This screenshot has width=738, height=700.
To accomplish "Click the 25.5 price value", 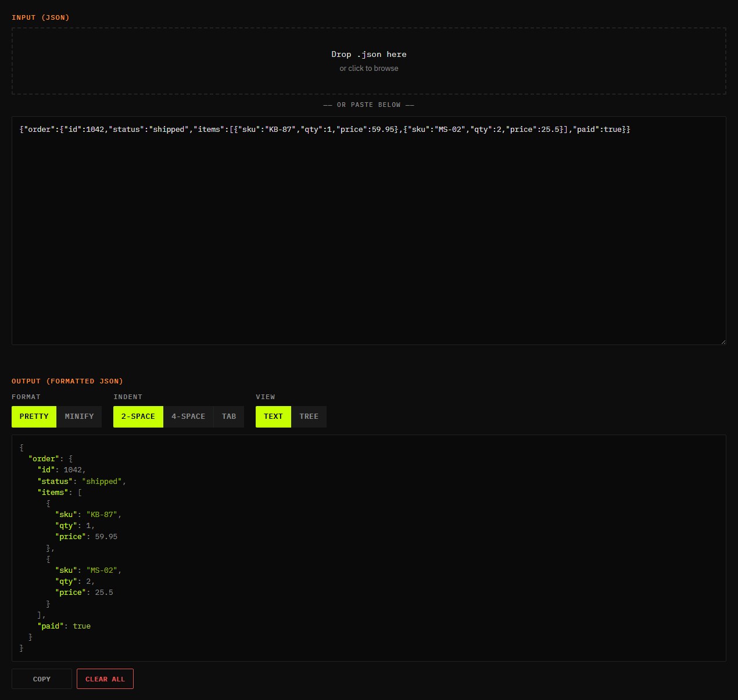I will click(x=104, y=593).
